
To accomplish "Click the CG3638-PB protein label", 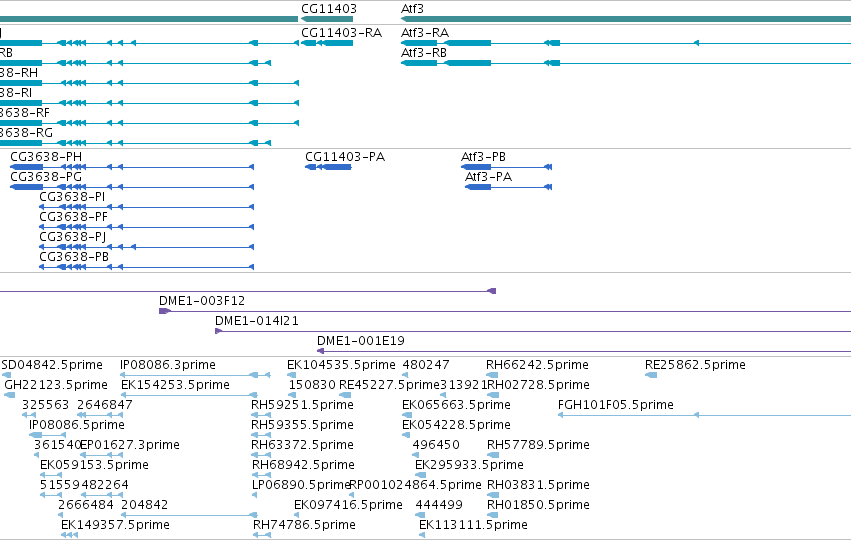I will tap(74, 257).
